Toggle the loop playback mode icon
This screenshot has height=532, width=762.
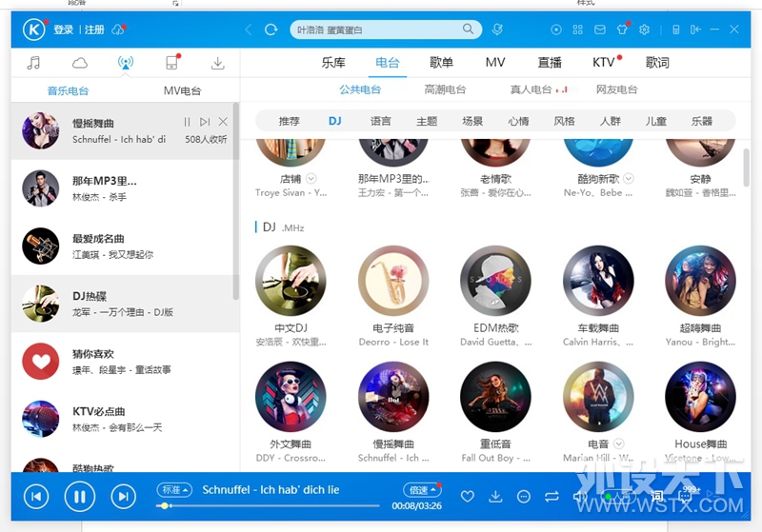point(552,496)
